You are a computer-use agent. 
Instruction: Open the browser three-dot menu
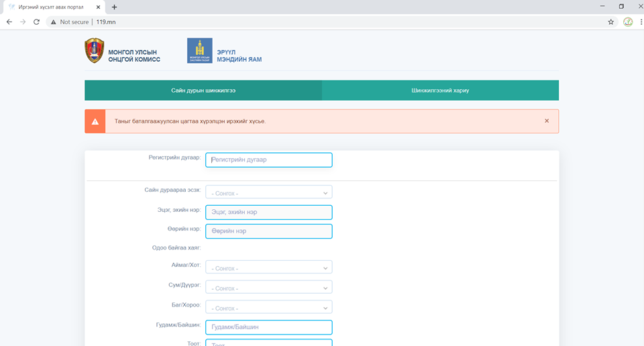click(x=641, y=22)
